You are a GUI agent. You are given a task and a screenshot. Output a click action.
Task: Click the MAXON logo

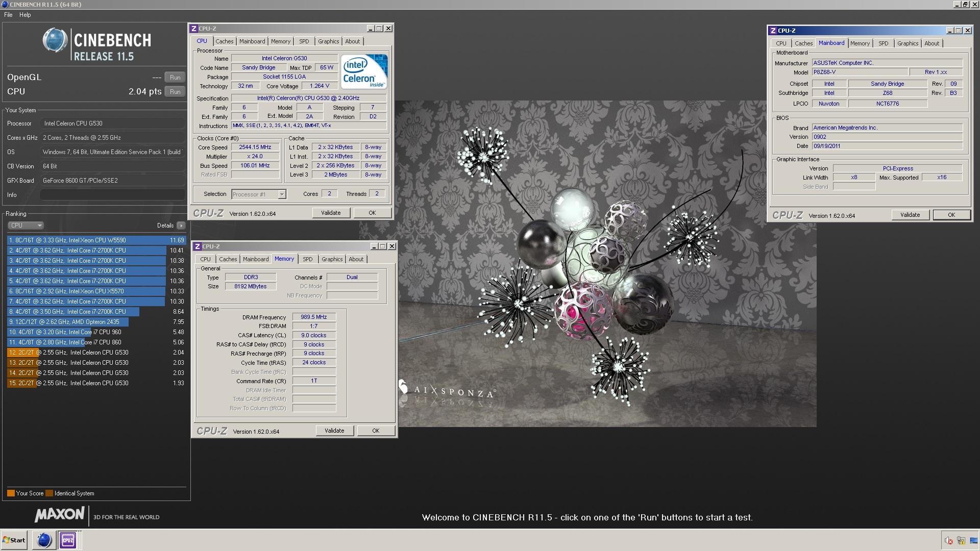point(59,515)
